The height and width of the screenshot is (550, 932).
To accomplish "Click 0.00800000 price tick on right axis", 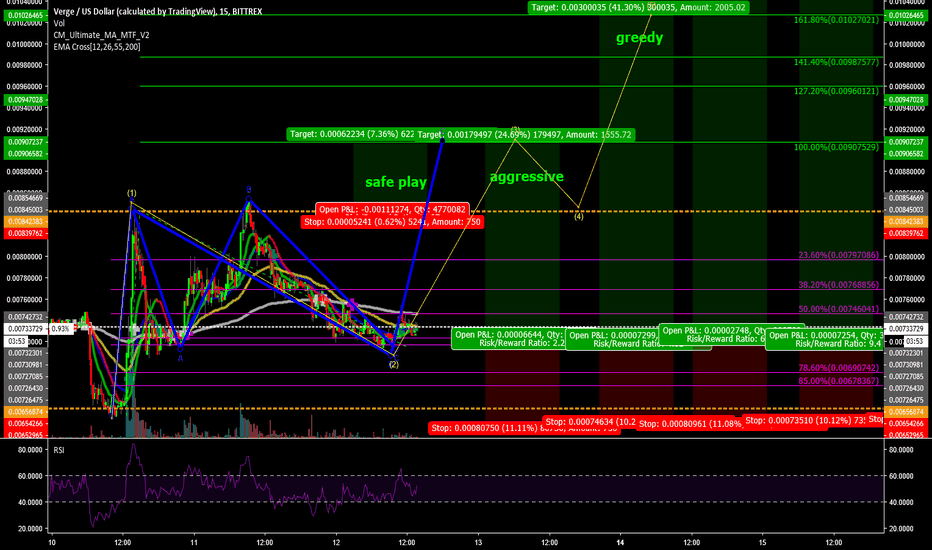I will 906,257.
